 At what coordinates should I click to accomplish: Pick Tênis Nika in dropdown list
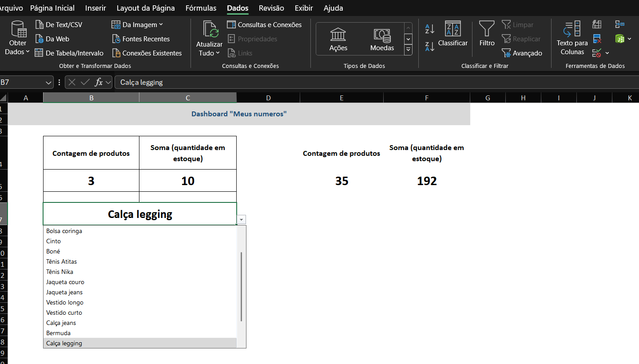(140, 272)
